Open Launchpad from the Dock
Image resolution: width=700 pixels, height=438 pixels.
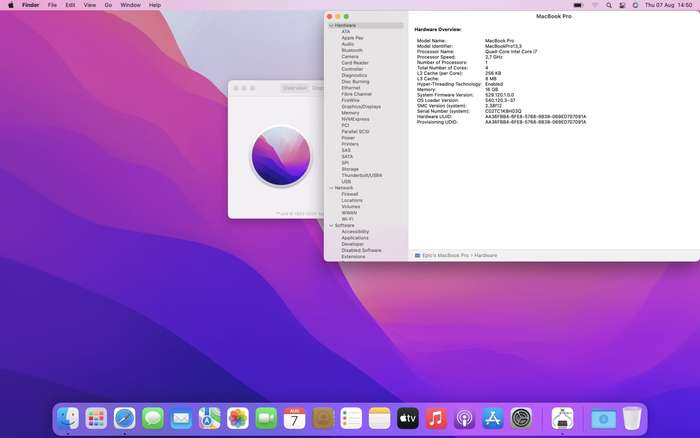pos(96,418)
